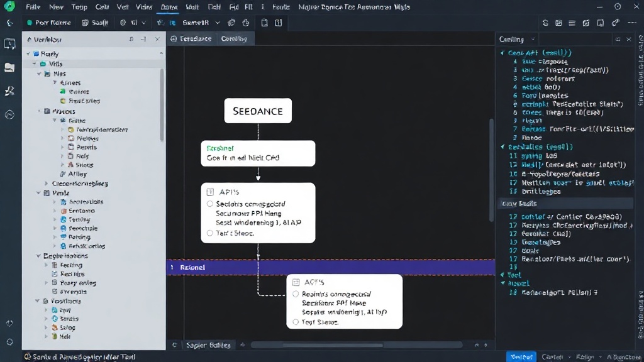Click the 'Carilell' status bar item
Viewport: 644px width, 362px height.
[552, 357]
